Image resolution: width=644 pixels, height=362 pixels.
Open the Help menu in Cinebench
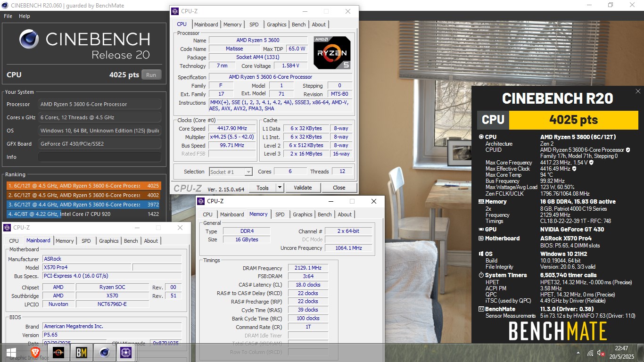coord(25,16)
